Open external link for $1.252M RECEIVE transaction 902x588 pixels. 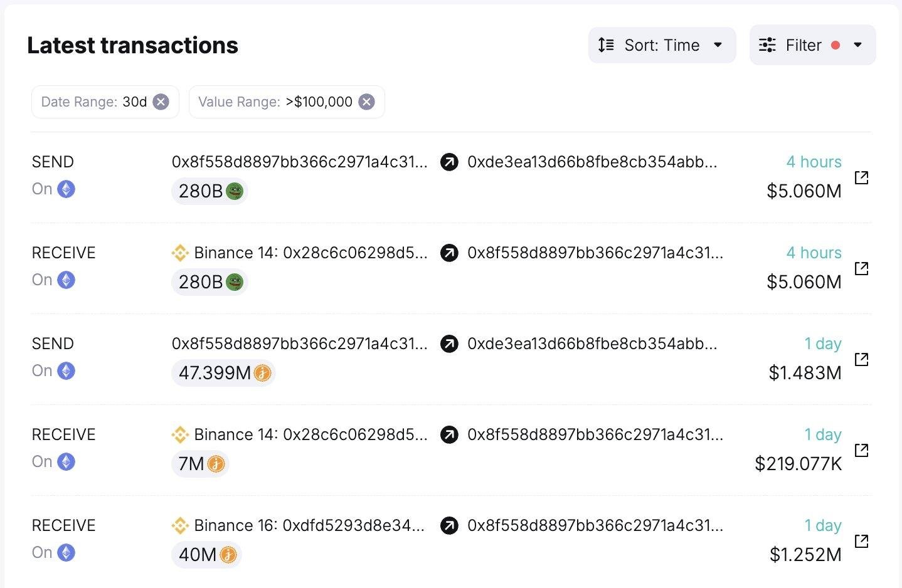click(862, 541)
